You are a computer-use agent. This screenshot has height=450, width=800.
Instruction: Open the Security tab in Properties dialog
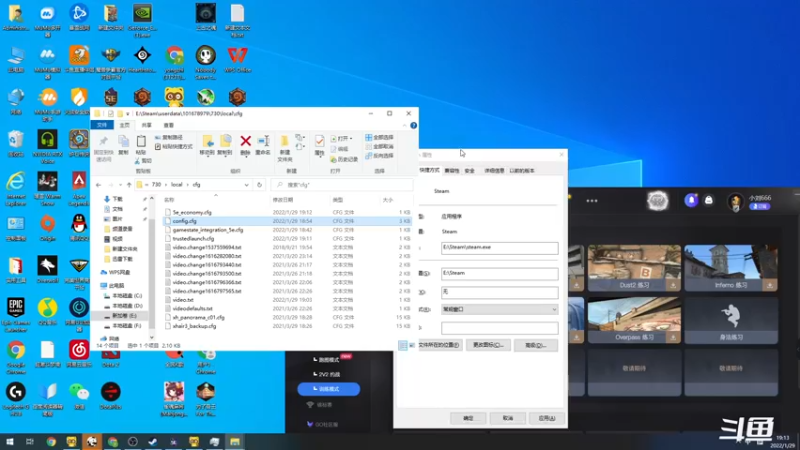[469, 171]
